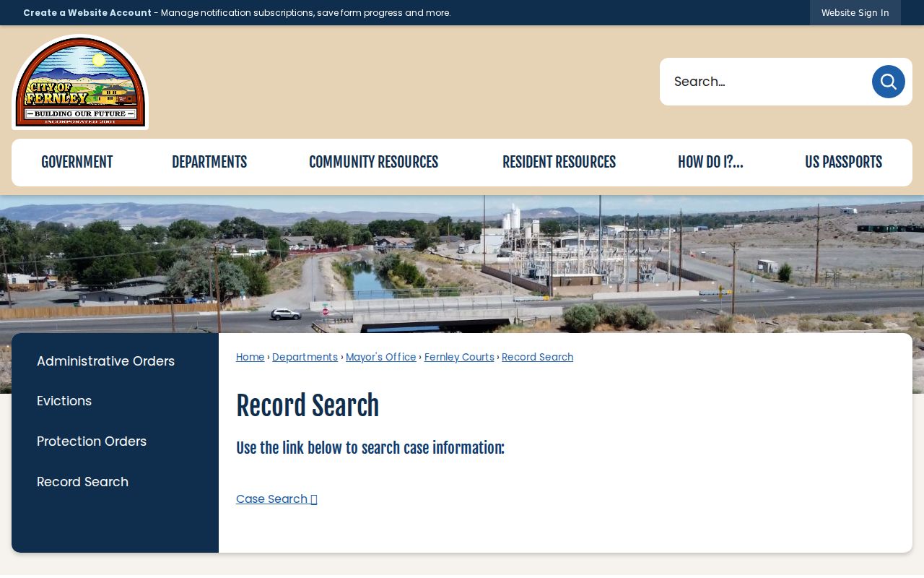Go to Fernley Courts breadcrumb link
The image size is (924, 578).
[459, 357]
